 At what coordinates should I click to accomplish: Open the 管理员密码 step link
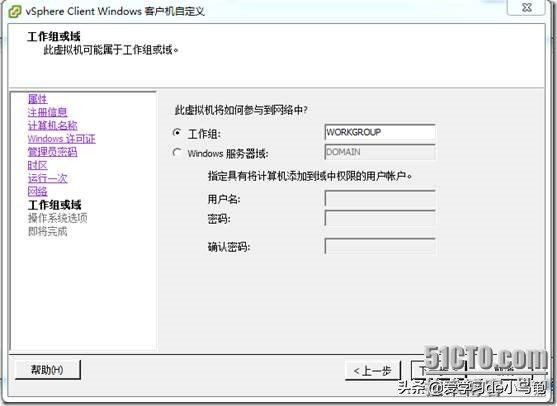(x=52, y=152)
